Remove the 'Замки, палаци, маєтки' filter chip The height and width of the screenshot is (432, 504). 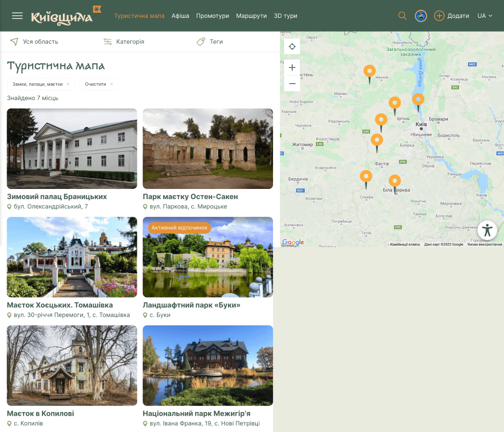(68, 84)
